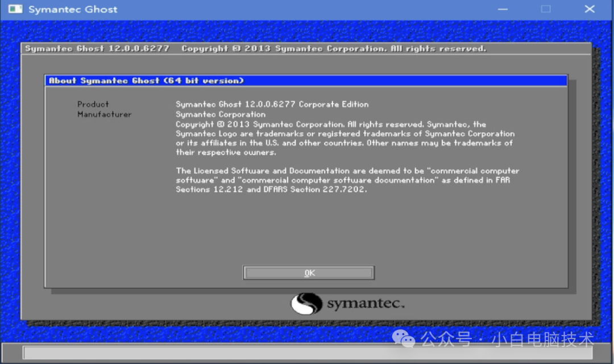Click the 'Symantec Corporation' manufacturer value
614x364 pixels.
coord(221,115)
